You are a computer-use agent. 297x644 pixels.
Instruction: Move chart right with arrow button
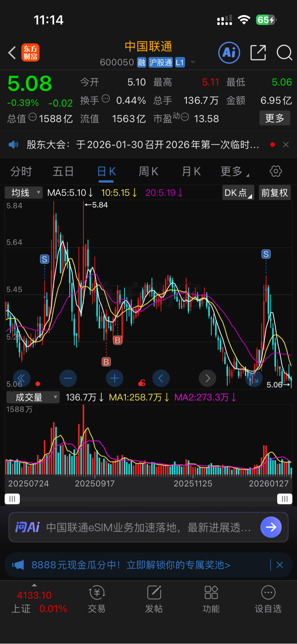[x=208, y=378]
